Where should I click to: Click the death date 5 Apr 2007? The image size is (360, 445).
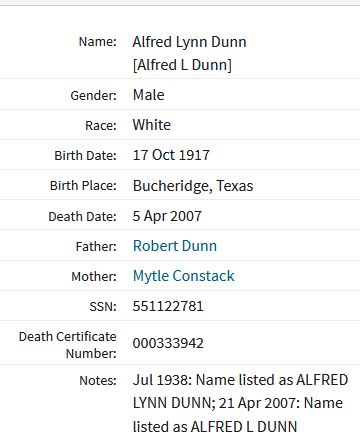pos(167,216)
